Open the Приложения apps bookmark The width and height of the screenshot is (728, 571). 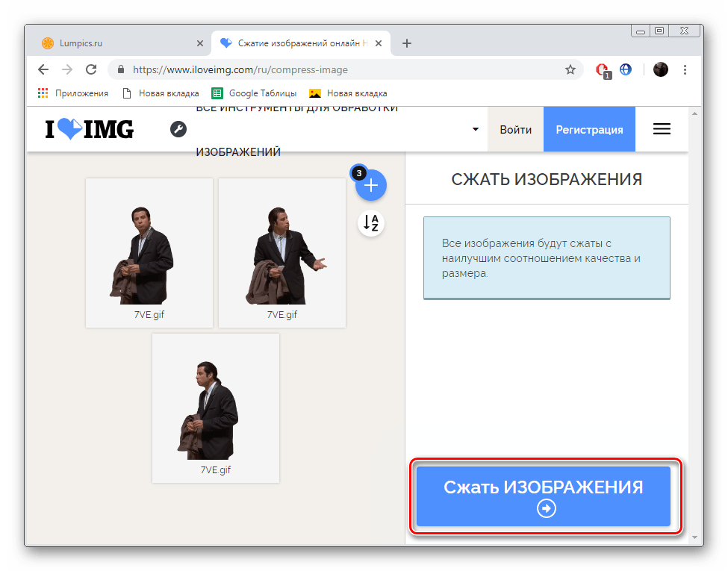pyautogui.click(x=73, y=93)
